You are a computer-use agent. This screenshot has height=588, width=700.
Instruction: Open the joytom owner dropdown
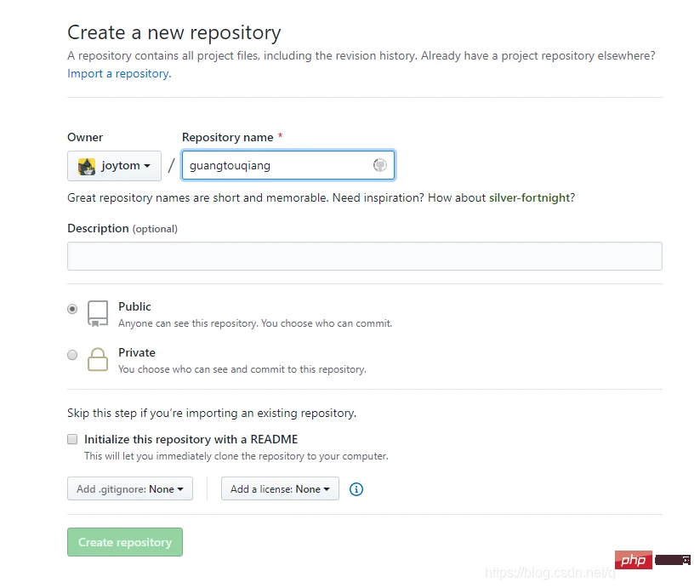(115, 166)
